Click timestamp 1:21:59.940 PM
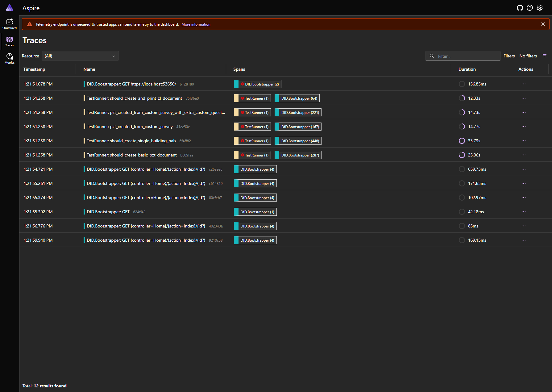Image resolution: width=552 pixels, height=392 pixels. pyautogui.click(x=38, y=240)
